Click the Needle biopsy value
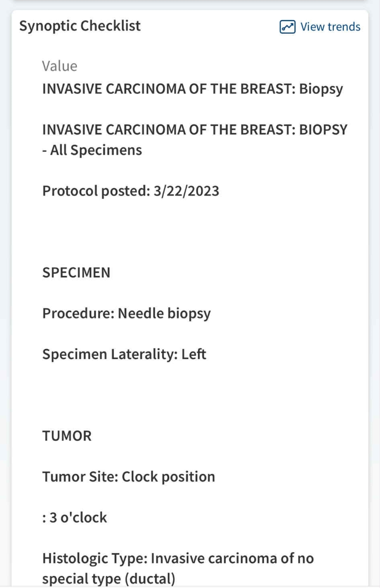Viewport: 380px width, 588px height. pyautogui.click(x=164, y=313)
